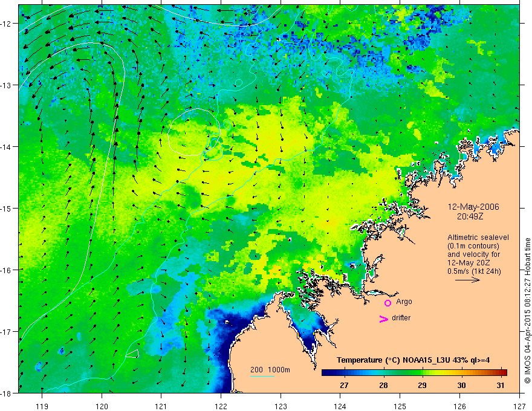Click the 0.5m/s velocity scale arrow
532x411 pixels.
tap(467, 280)
